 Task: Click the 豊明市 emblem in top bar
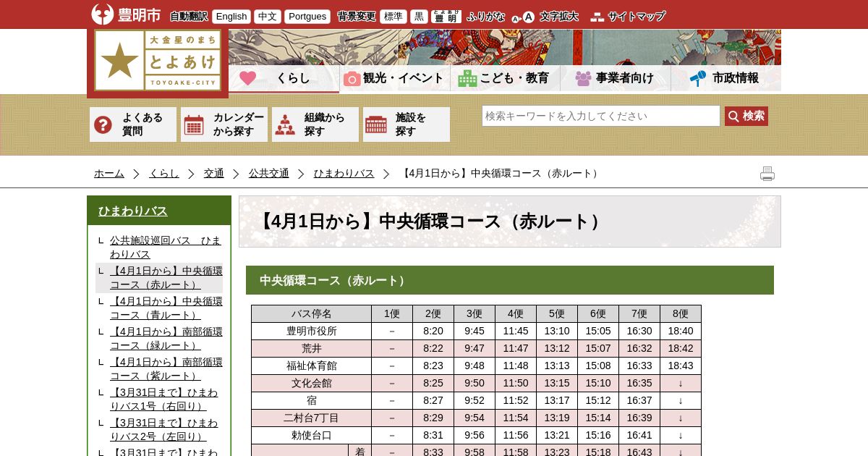pyautogui.click(x=126, y=14)
